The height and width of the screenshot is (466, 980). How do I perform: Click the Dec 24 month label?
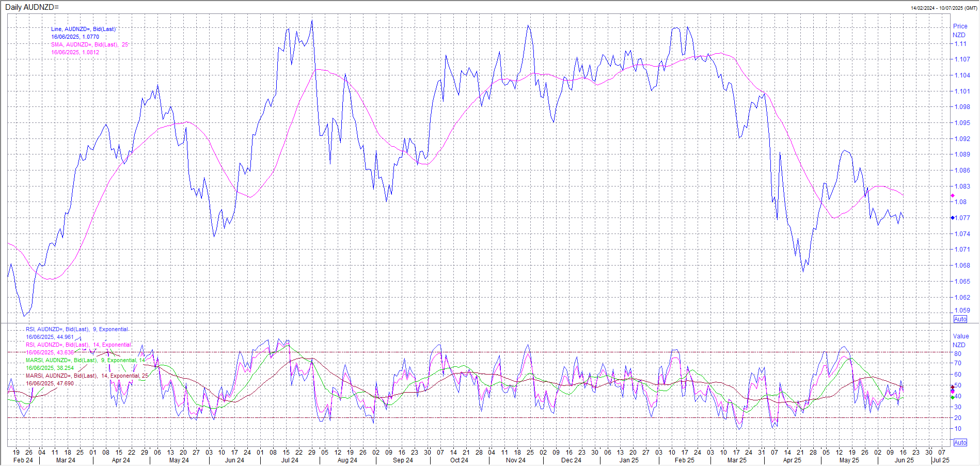[571, 460]
